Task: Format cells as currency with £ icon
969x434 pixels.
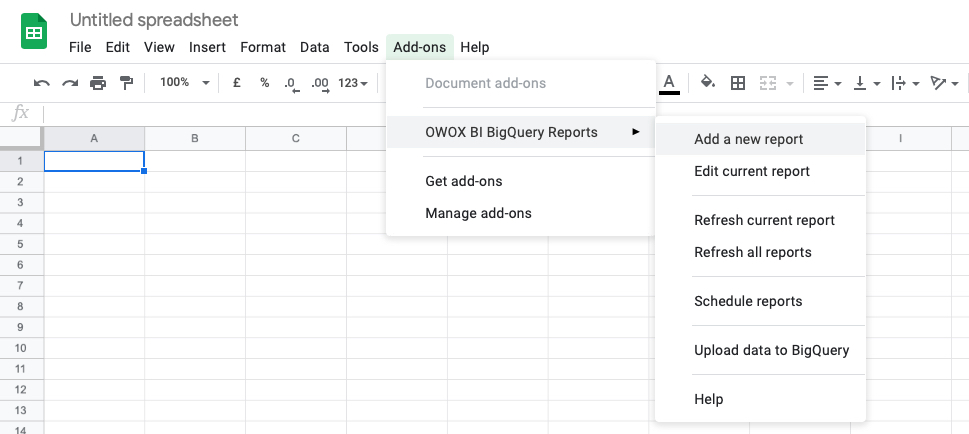Action: (236, 83)
